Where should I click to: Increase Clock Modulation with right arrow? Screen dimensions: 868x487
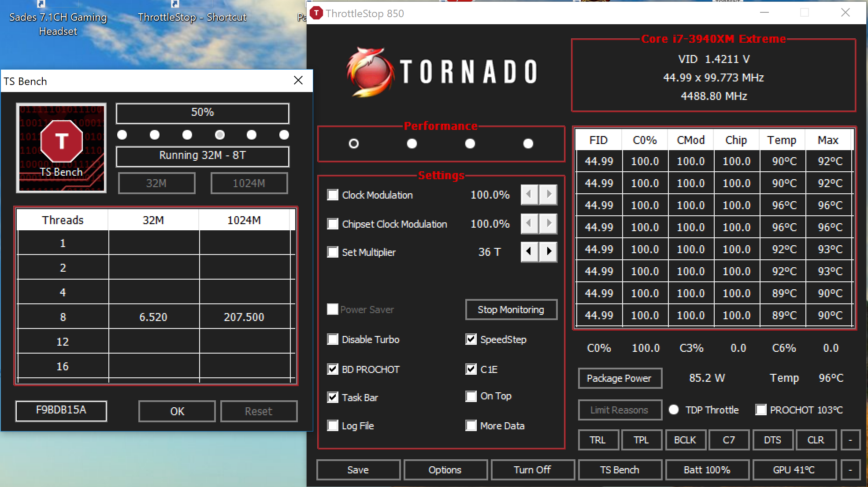tap(549, 195)
